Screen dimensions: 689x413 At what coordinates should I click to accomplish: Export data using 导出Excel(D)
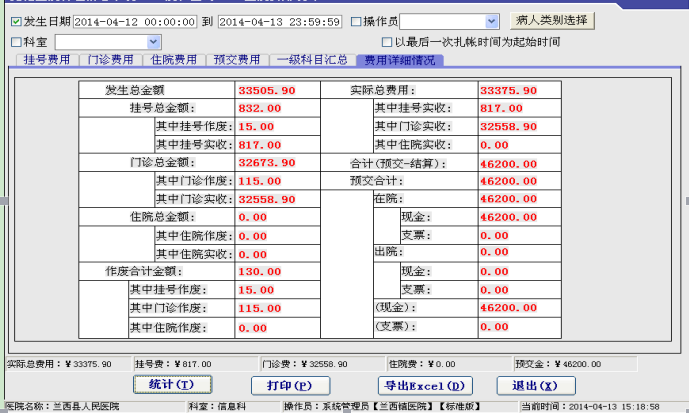coord(424,385)
